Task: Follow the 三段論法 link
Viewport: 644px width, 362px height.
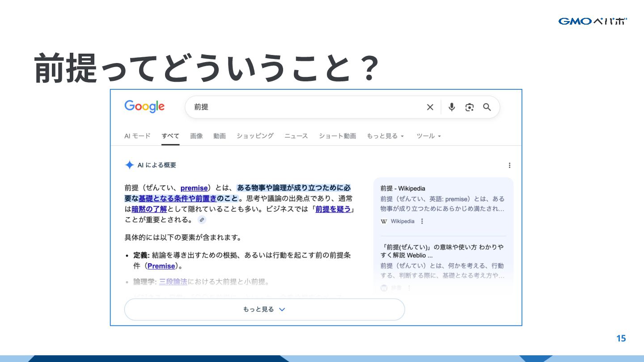Action: pyautogui.click(x=173, y=282)
